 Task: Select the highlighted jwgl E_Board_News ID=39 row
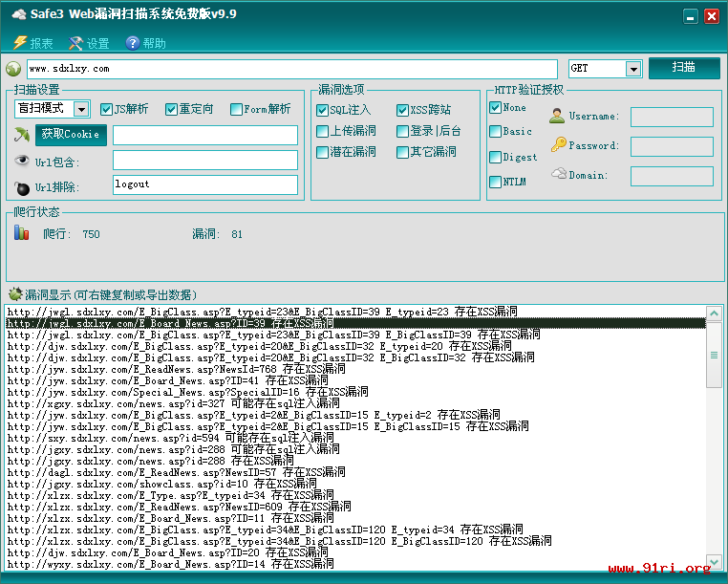355,323
